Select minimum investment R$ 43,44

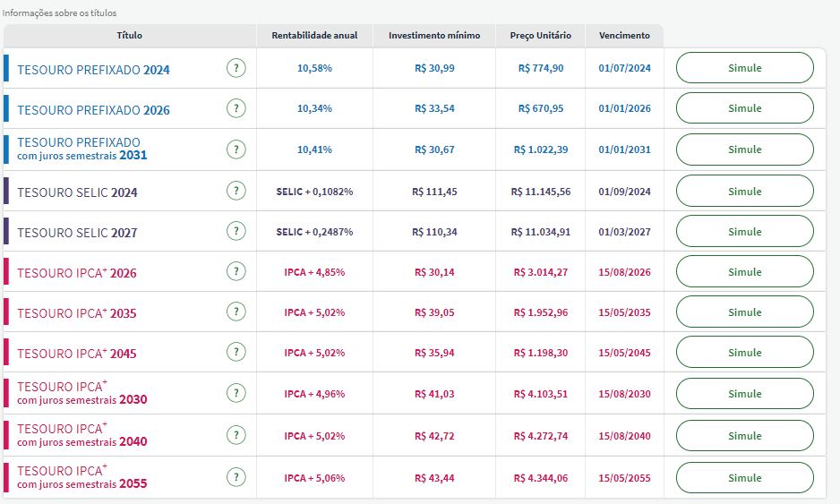[434, 478]
